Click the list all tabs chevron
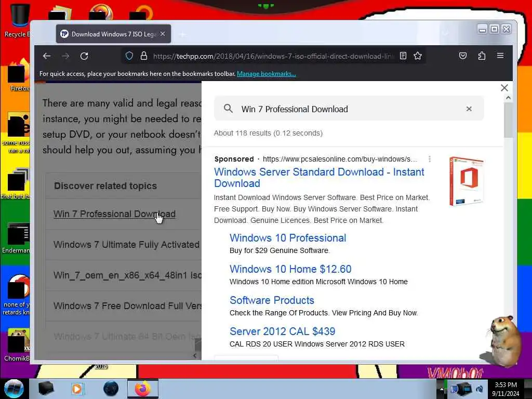The height and width of the screenshot is (399, 532). pos(445,33)
